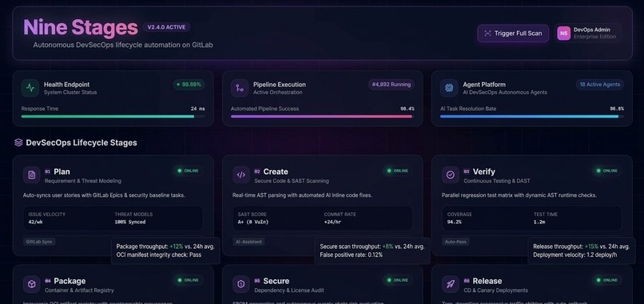Click the Health Endpoint pulse icon
Screen dimensions: 644x304
(x=30, y=88)
